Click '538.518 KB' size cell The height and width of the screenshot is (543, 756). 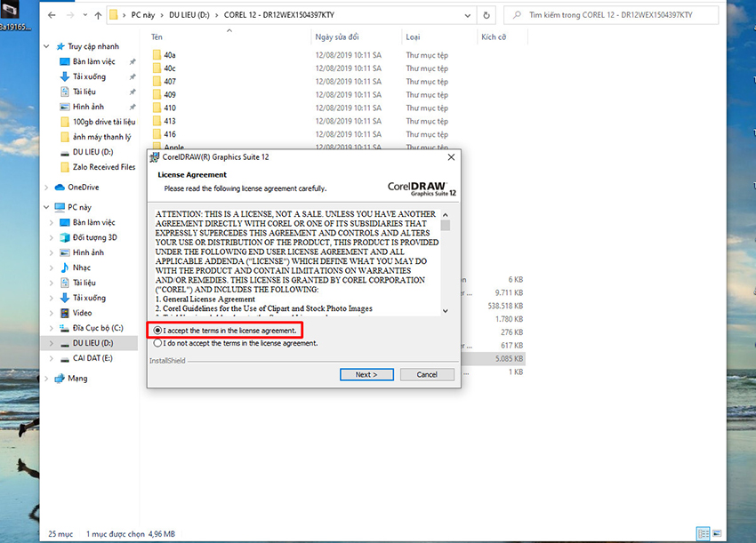(x=505, y=306)
